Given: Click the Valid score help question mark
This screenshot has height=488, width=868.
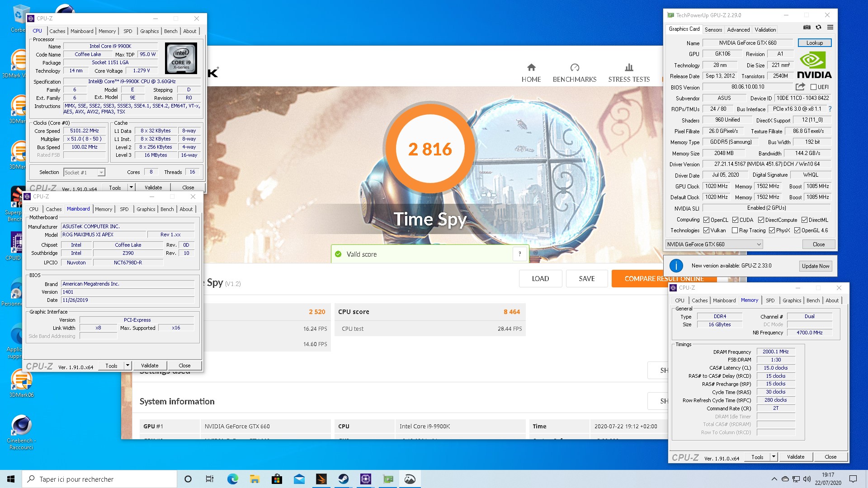Looking at the screenshot, I should click(x=520, y=254).
